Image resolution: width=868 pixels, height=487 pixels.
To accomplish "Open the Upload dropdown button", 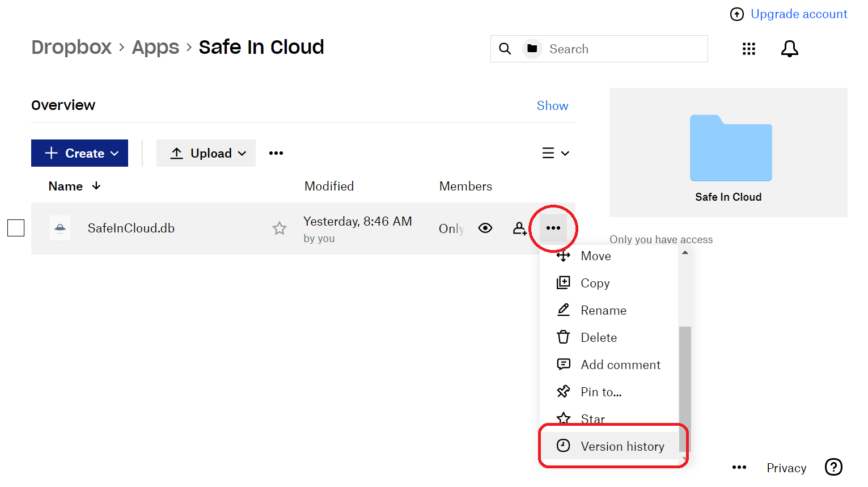I will (206, 153).
